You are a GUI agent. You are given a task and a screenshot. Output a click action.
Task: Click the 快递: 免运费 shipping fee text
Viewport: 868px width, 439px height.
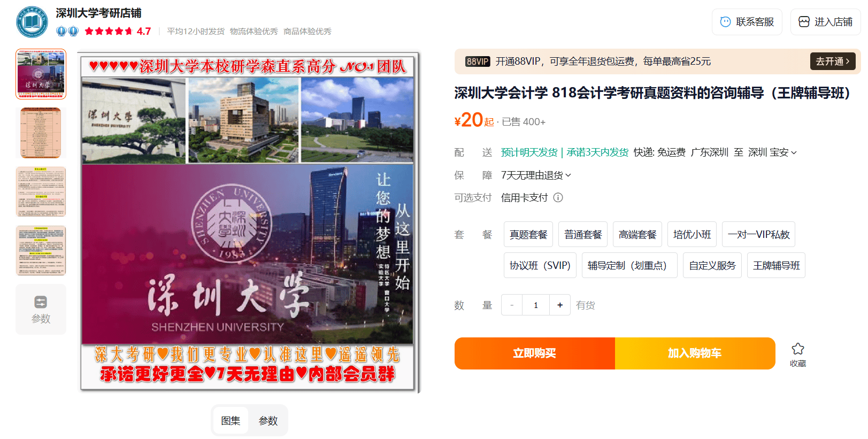[x=659, y=152]
